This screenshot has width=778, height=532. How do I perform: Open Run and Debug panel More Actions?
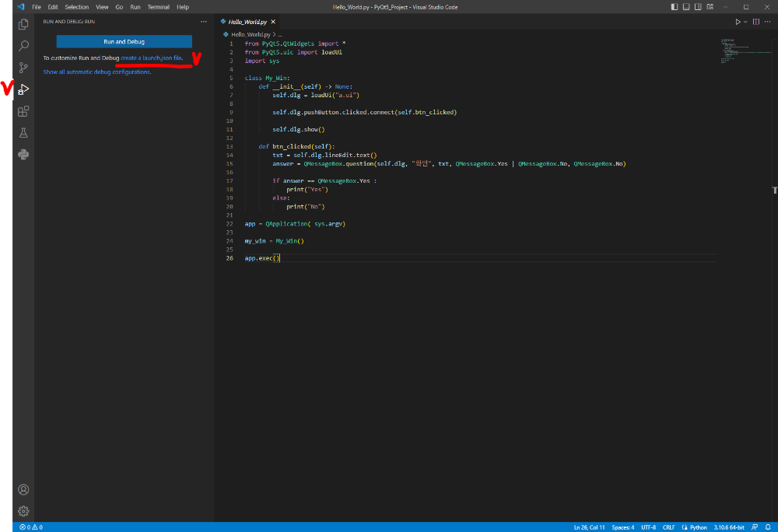(x=204, y=22)
